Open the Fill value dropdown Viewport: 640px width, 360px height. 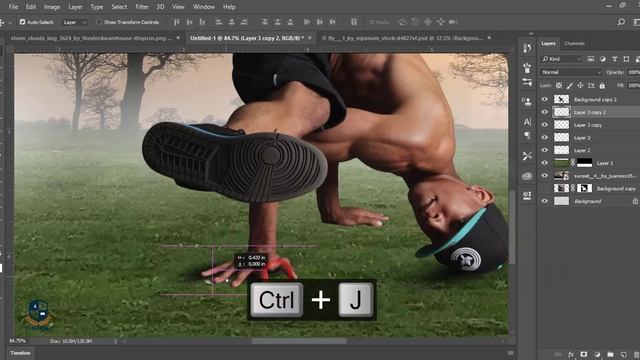point(633,86)
